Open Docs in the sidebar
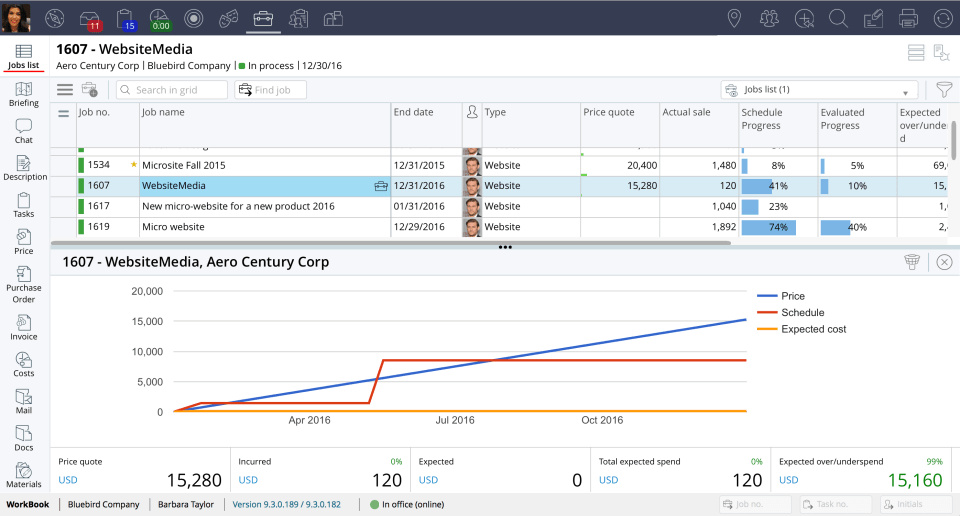960x516 pixels. (23, 439)
